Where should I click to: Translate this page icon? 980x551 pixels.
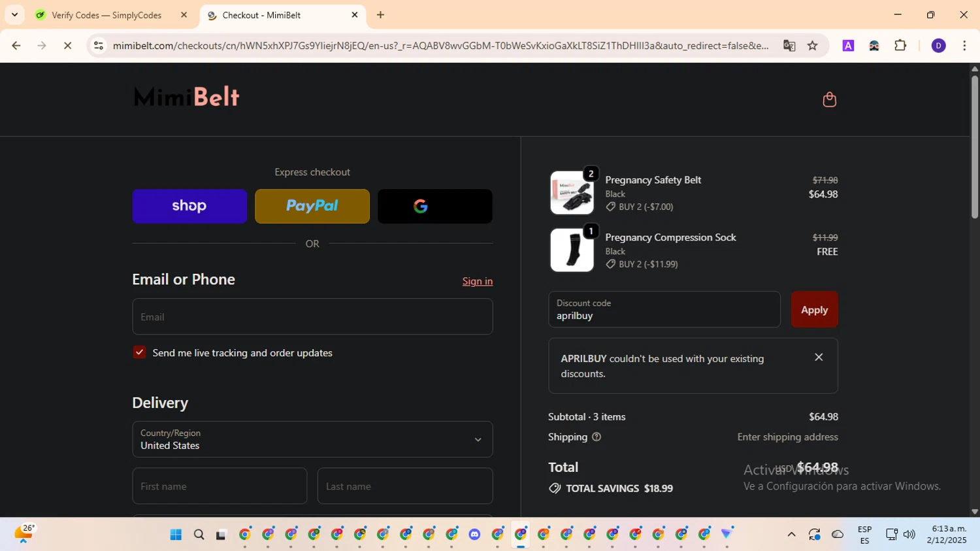(789, 46)
